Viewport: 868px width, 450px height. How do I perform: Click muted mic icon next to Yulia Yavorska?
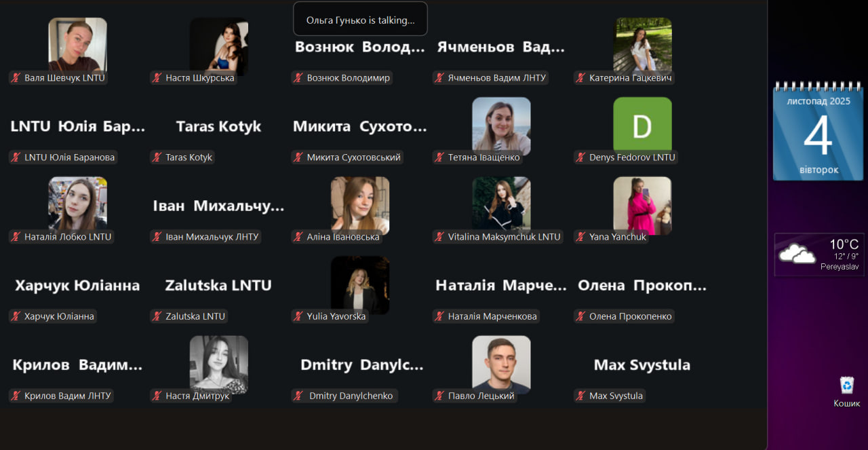tap(298, 316)
